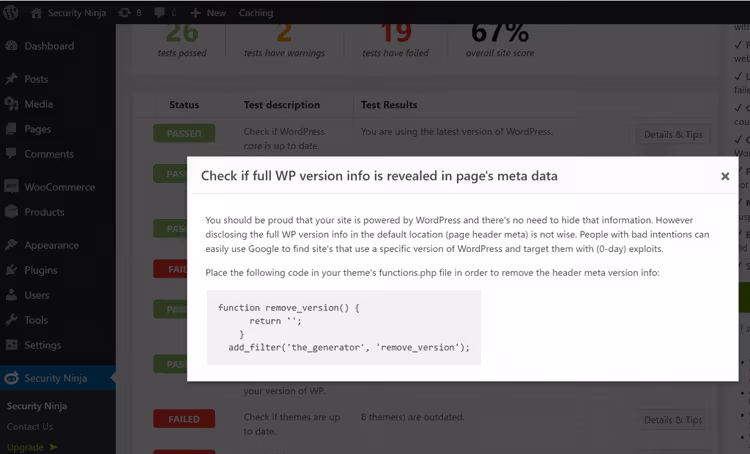Open Appearance menu label
The image size is (750, 454).
(51, 245)
